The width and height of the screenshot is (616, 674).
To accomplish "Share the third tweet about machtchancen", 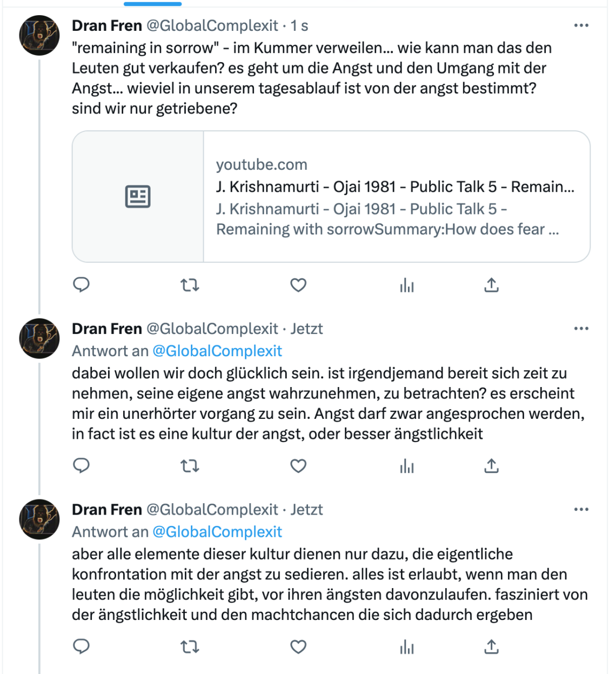I will point(491,646).
